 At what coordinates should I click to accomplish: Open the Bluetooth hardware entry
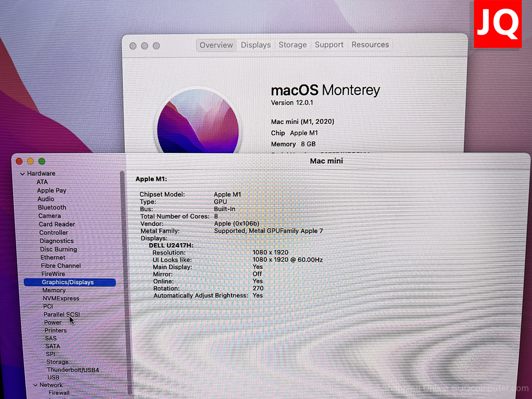tap(52, 207)
